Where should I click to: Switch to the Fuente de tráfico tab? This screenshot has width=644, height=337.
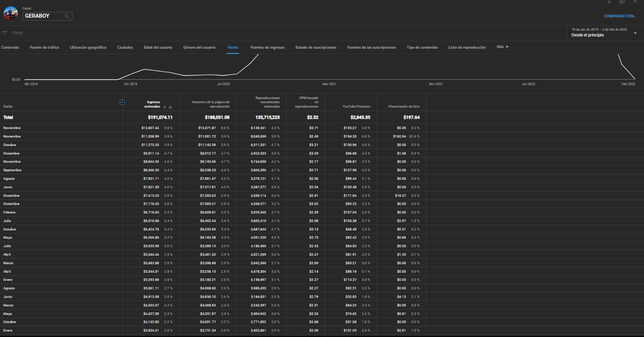click(x=44, y=47)
